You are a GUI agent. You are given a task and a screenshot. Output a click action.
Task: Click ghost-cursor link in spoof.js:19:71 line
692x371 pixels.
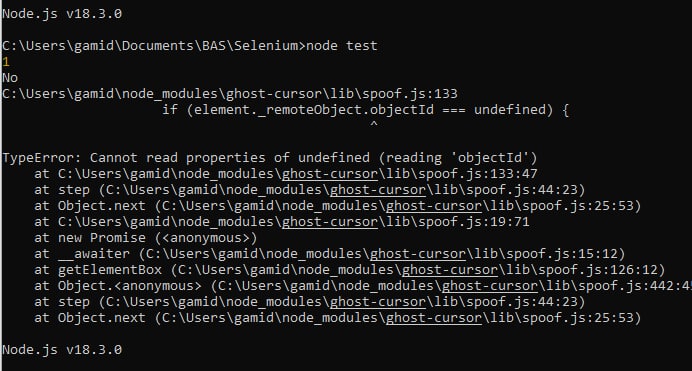[x=330, y=222]
